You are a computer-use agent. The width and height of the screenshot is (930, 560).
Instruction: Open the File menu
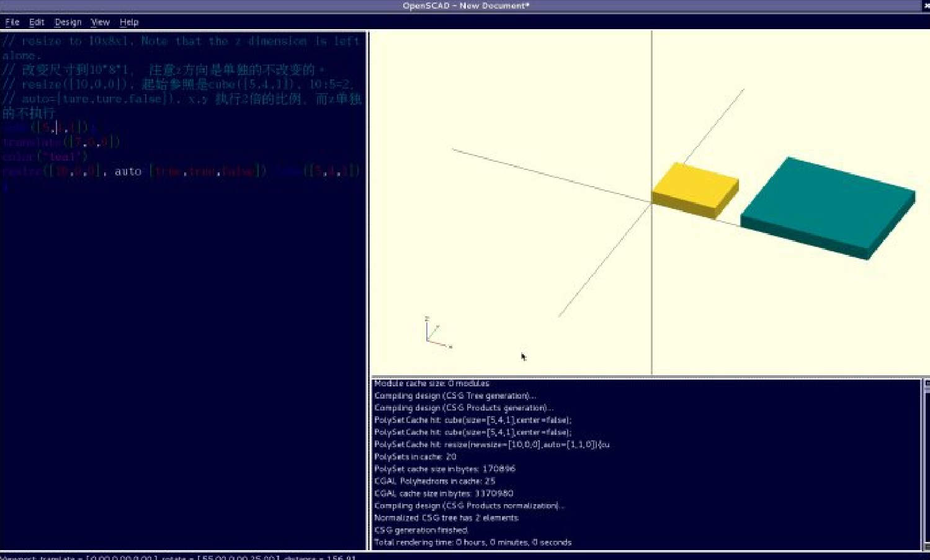[12, 22]
